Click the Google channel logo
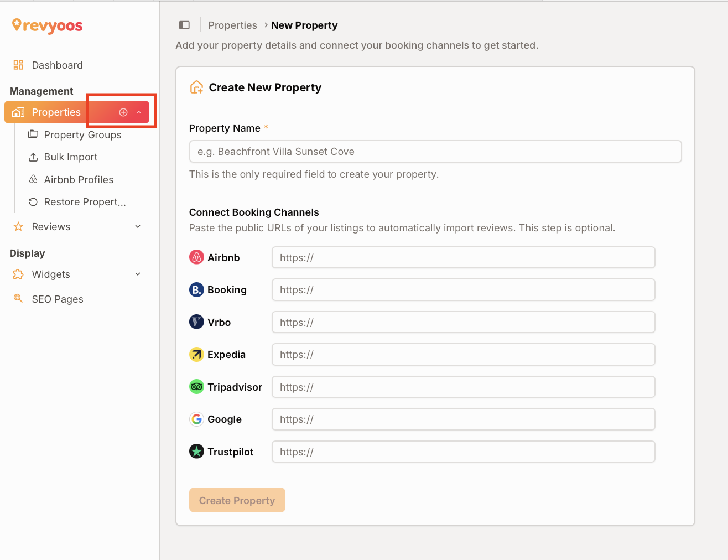 coord(196,419)
